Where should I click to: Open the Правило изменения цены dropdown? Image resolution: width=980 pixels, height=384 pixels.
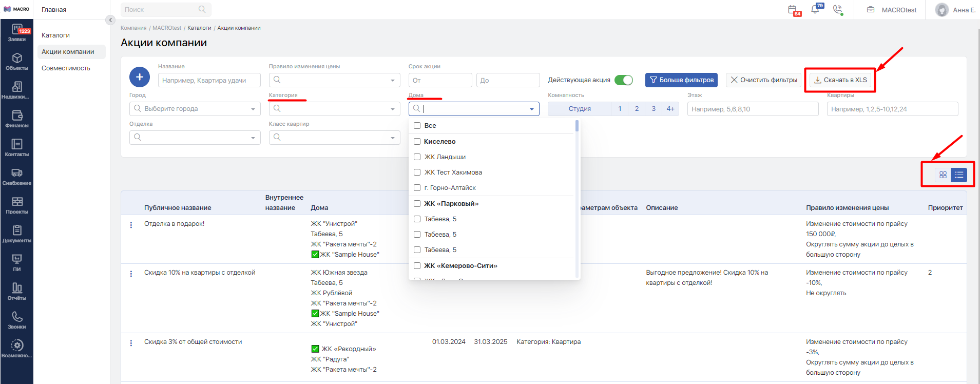click(x=334, y=80)
